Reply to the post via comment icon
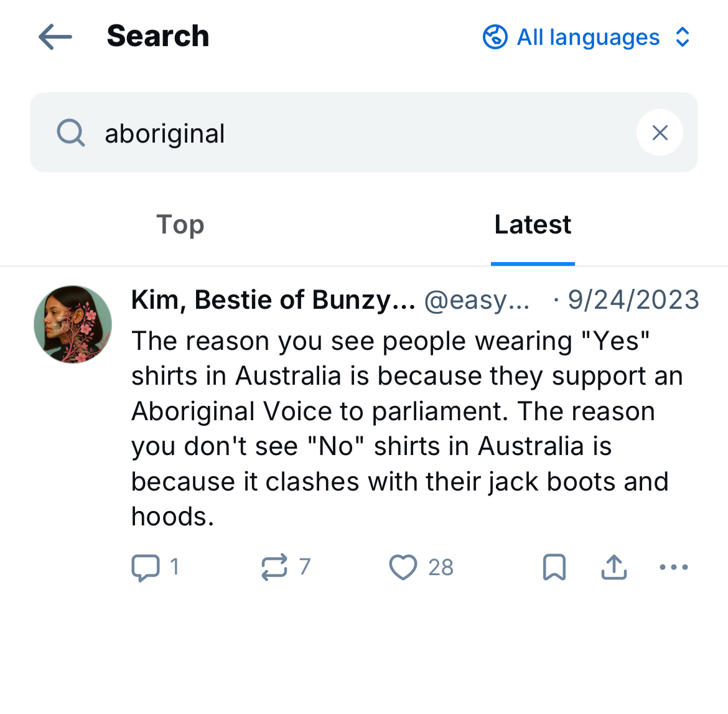This screenshot has width=728, height=714. pyautogui.click(x=146, y=567)
